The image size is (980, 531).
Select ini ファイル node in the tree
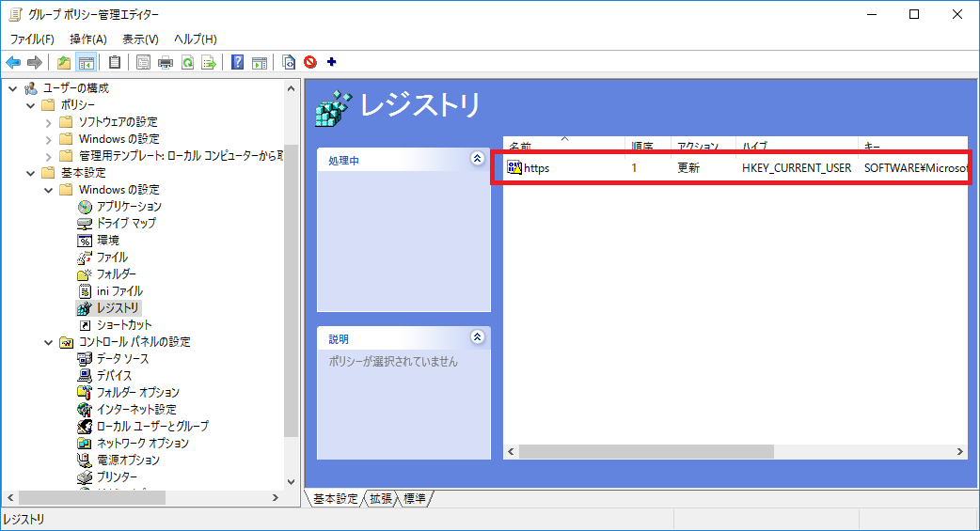pos(119,290)
